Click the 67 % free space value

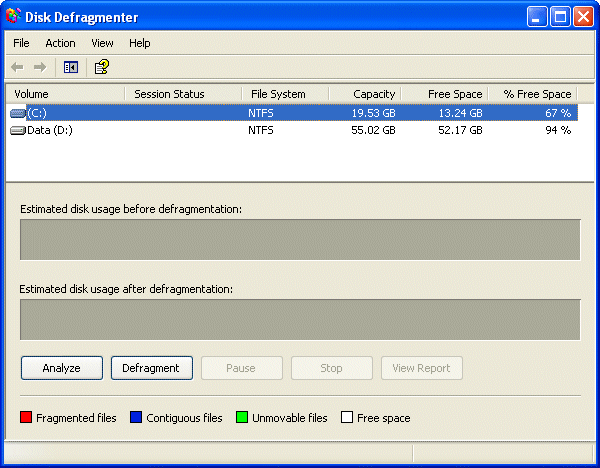pyautogui.click(x=558, y=113)
